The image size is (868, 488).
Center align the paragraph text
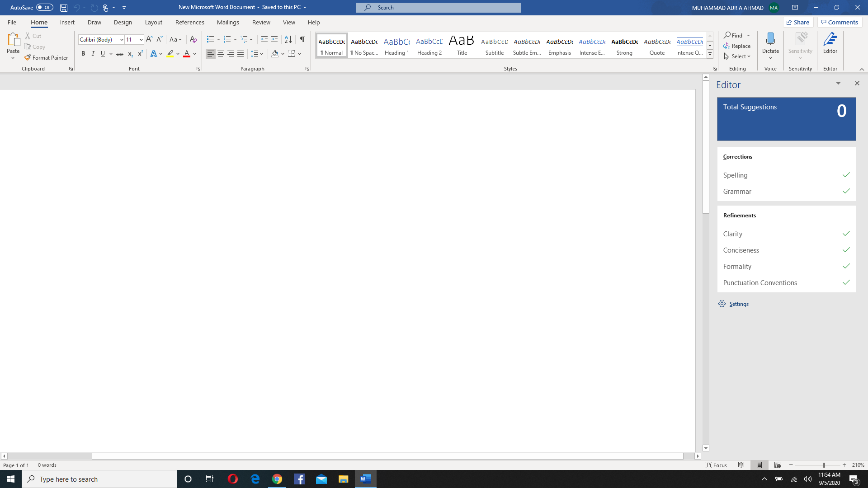(221, 54)
